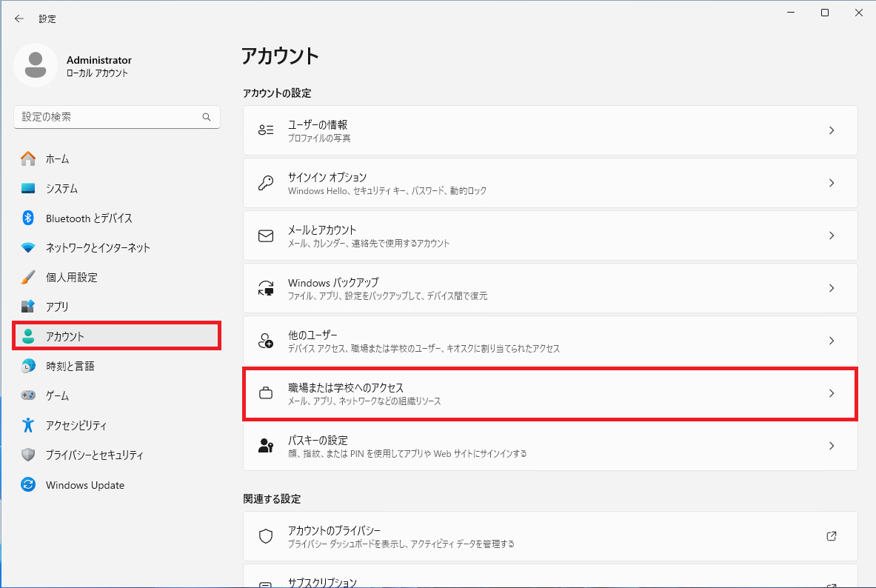The image size is (876, 588).
Task: Open the サインイン オプション card
Action: click(x=550, y=183)
